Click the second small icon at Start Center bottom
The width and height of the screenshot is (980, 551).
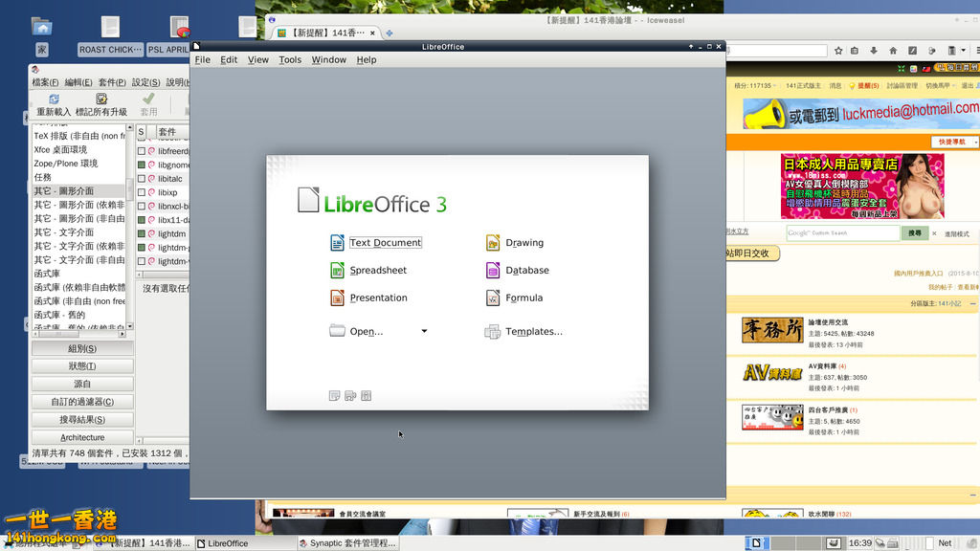tap(350, 395)
